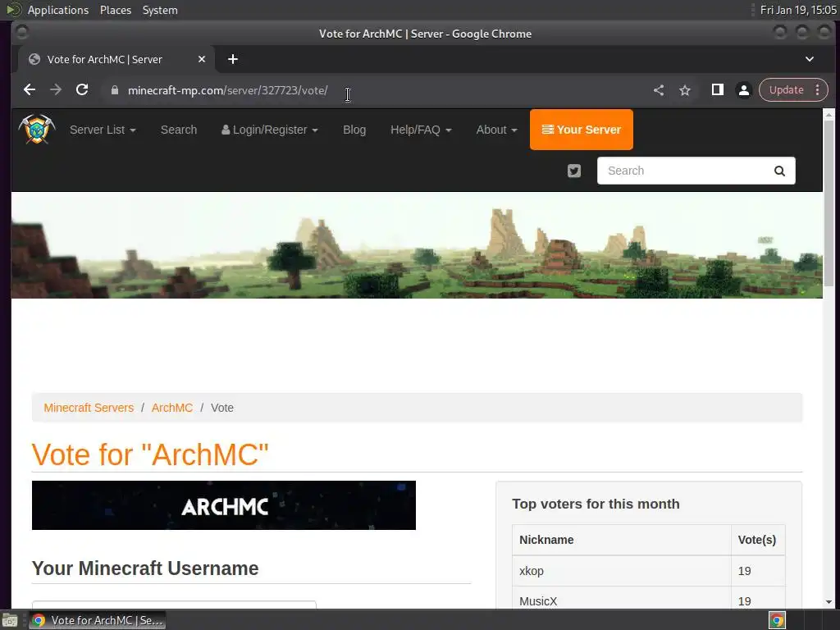Viewport: 840px width, 630px height.
Task: Click the magnifier search submit icon
Action: (x=779, y=171)
